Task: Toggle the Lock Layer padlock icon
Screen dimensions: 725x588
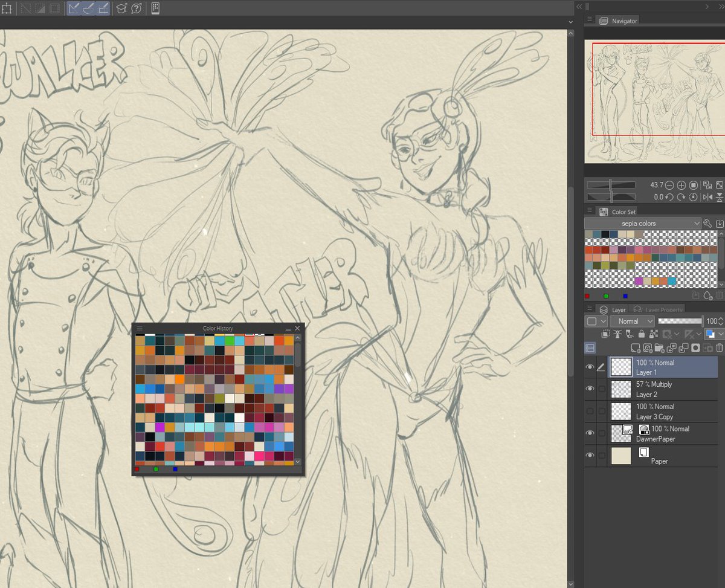Action: (642, 334)
